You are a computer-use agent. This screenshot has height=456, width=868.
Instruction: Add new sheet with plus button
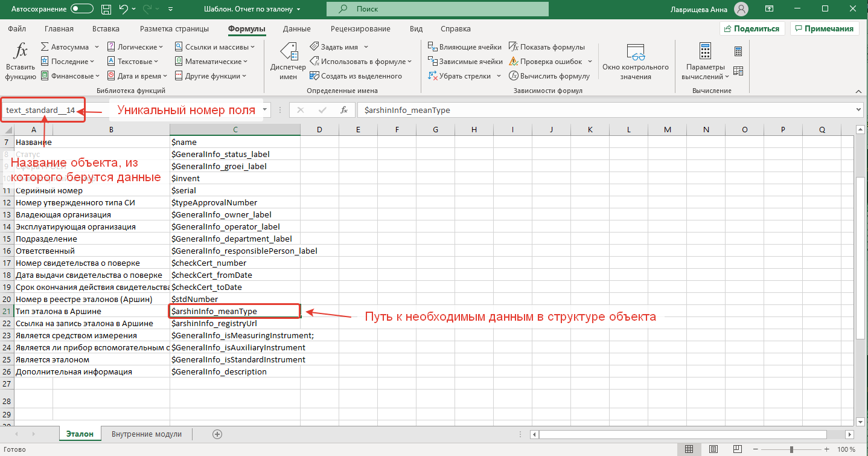click(x=218, y=434)
